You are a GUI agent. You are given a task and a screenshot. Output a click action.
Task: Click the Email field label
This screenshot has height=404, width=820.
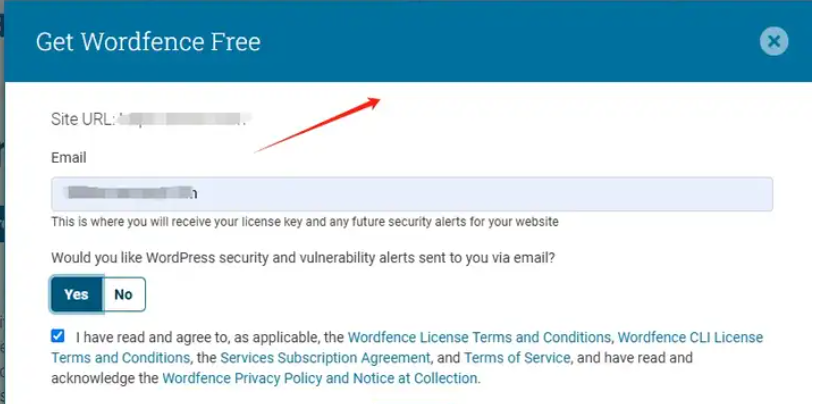tap(69, 157)
